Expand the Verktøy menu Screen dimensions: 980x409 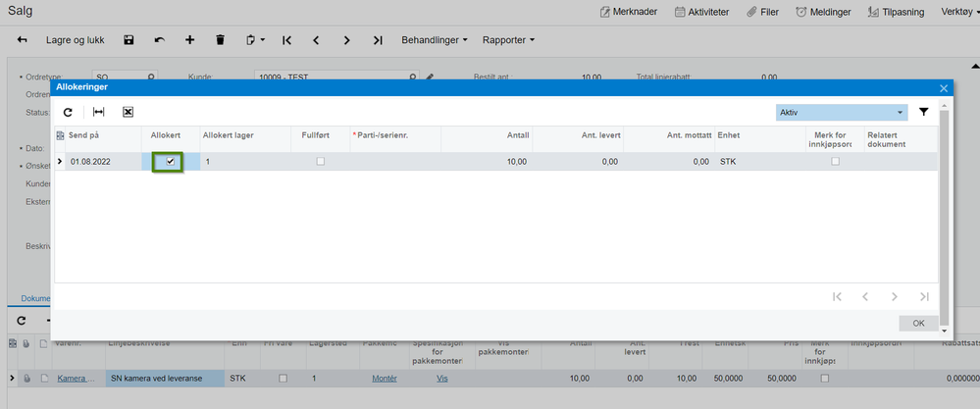coord(959,11)
